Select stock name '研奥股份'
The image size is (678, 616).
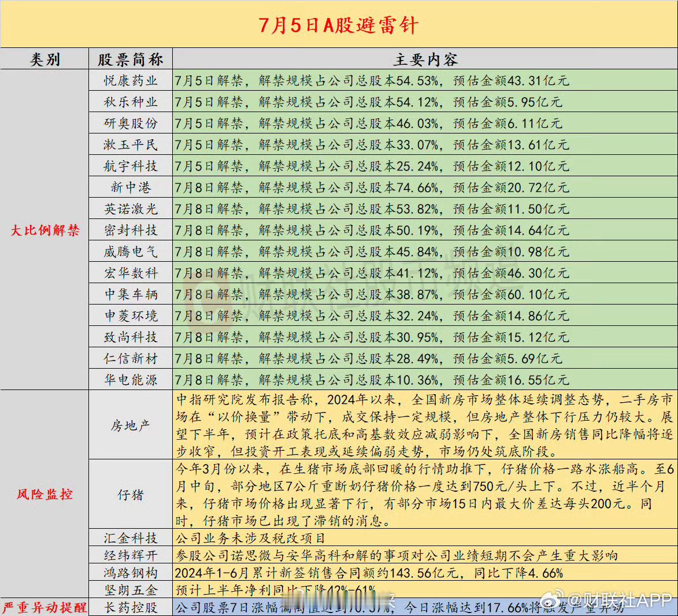131,123
